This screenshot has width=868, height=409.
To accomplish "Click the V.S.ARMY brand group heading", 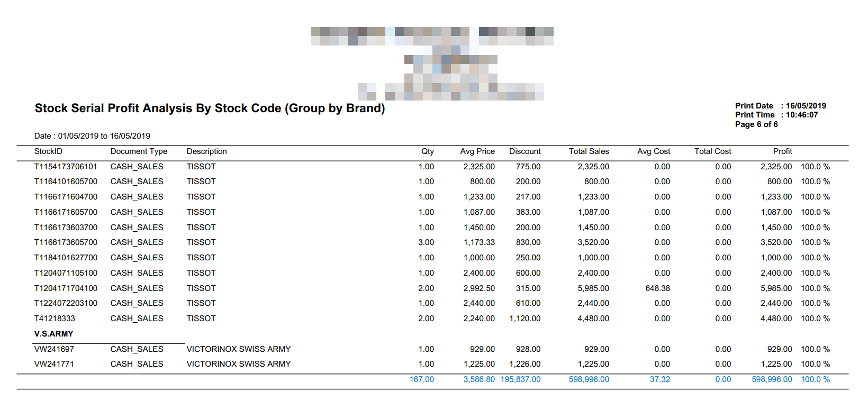I will pyautogui.click(x=54, y=334).
